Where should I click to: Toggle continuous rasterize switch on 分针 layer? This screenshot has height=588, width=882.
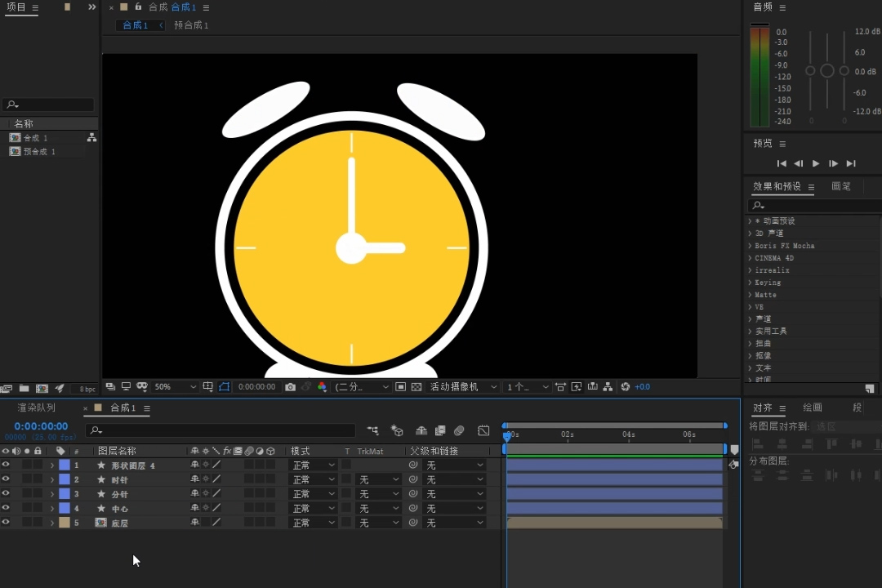206,493
